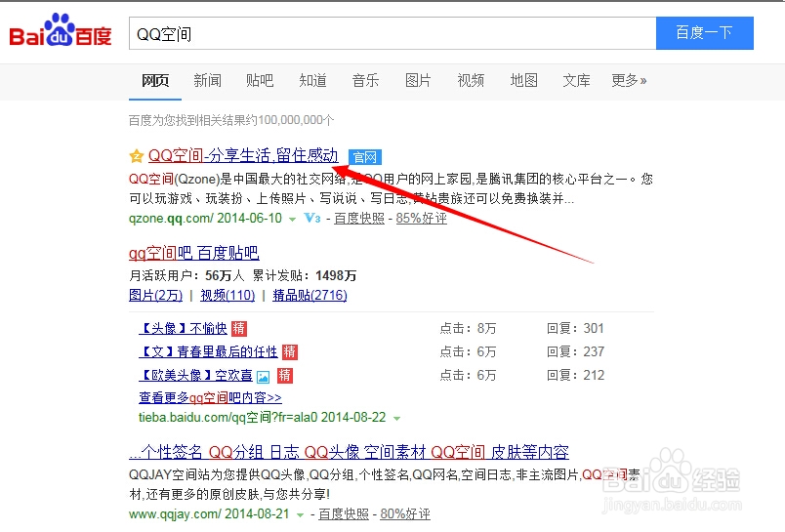Click 查看更多qq空间吧内容>> link
Image resolution: width=785 pixels, height=532 pixels.
point(210,398)
